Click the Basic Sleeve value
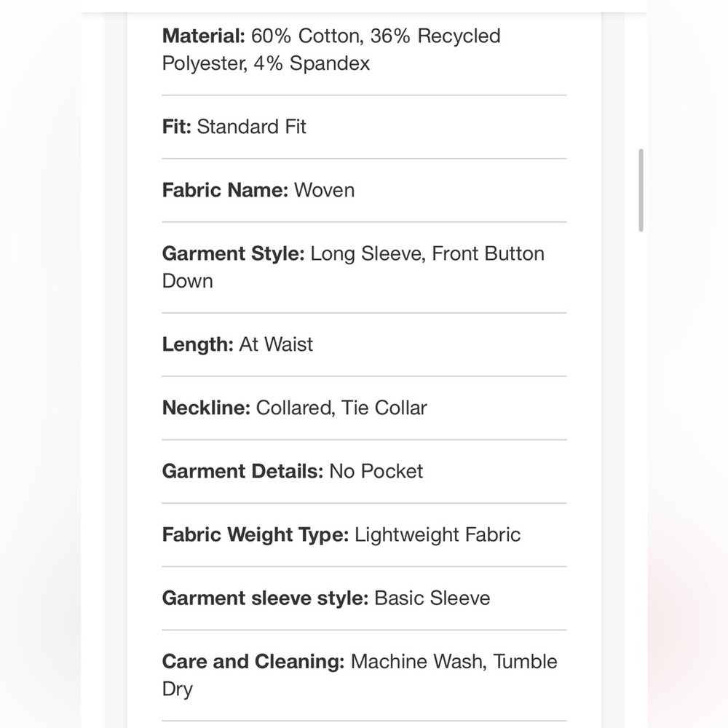 coord(432,598)
